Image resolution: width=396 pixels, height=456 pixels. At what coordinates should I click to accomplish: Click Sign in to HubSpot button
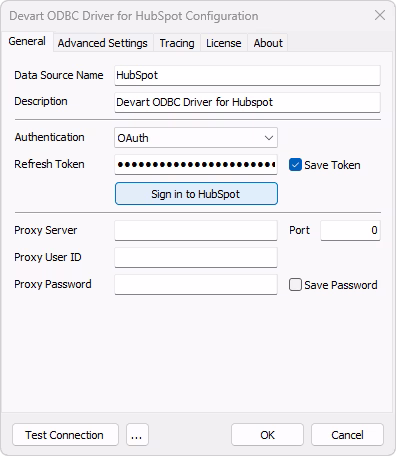[x=196, y=194]
